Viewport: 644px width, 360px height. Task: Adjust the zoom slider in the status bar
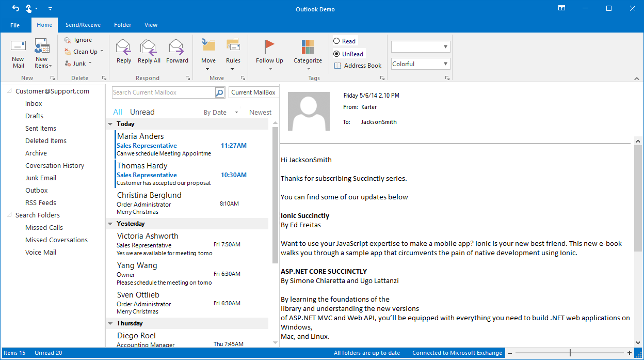coord(571,353)
